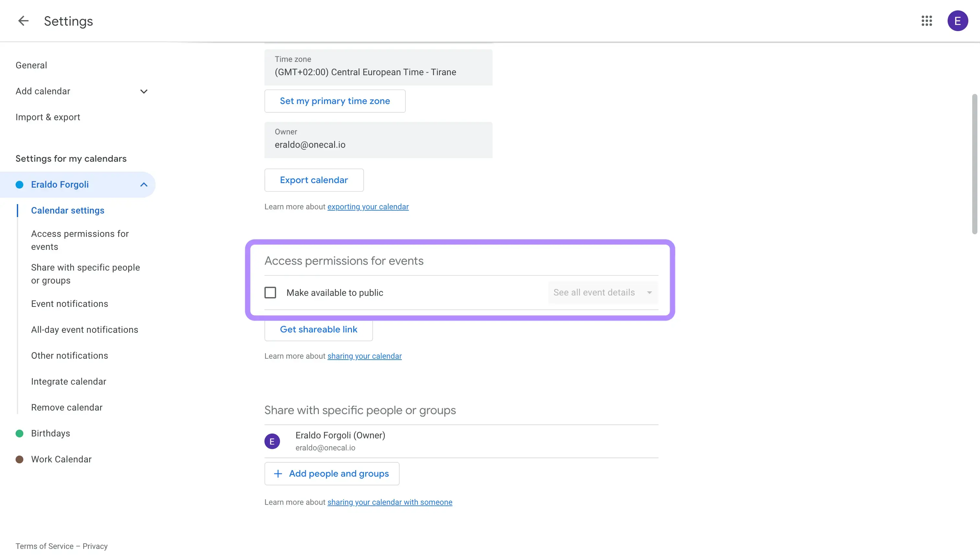Go to Event notifications section
Image resolution: width=980 pixels, height=556 pixels.
tap(69, 304)
